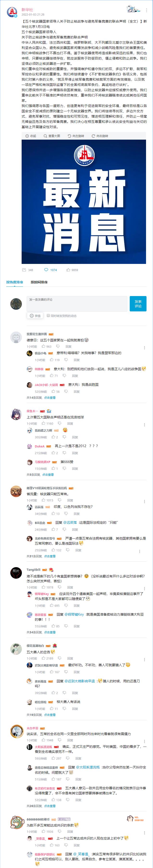
Task: Switch to 按时间排序 tab
Action: coord(39,282)
